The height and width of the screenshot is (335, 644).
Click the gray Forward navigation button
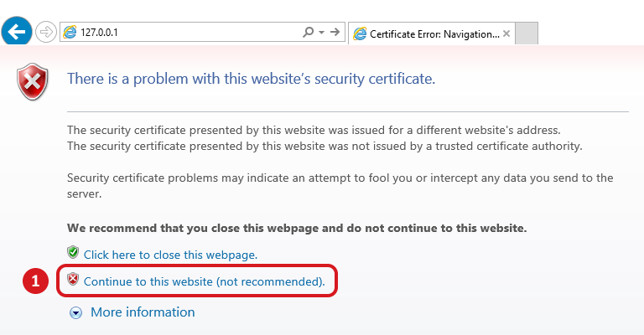tap(45, 33)
